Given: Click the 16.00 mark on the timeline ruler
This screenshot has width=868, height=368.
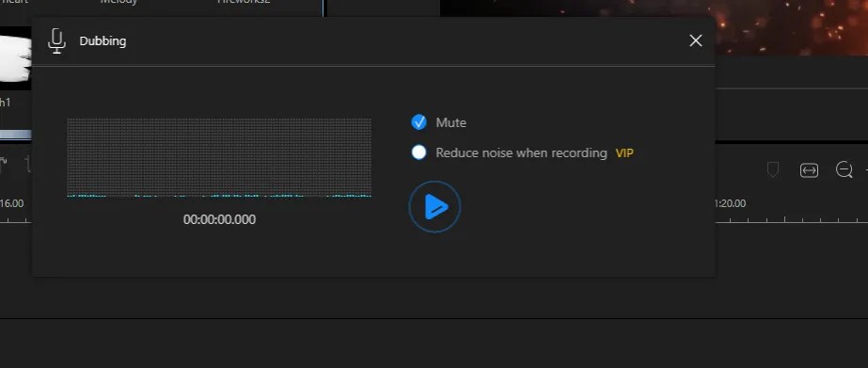Looking at the screenshot, I should (11, 203).
